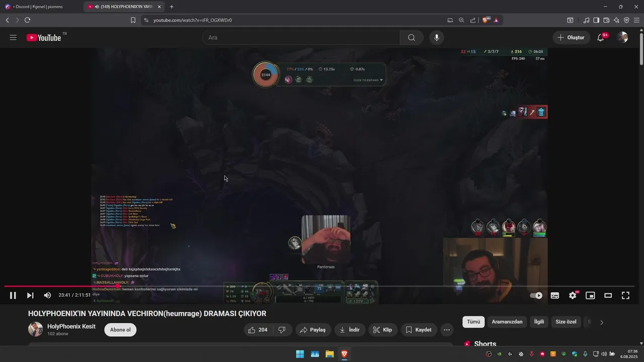Screen dimensions: 644x362
Task: Open the Oluştur create button
Action: pos(572,38)
